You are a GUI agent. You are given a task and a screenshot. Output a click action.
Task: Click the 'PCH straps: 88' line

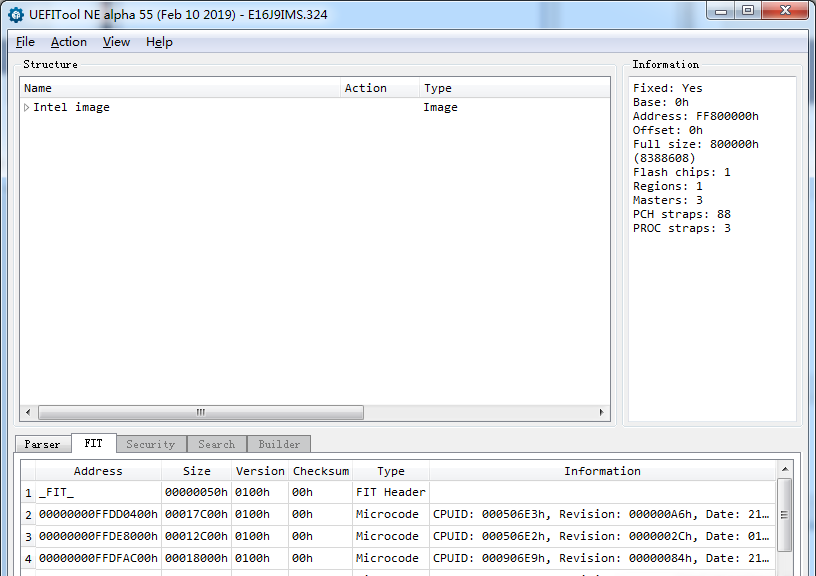pyautogui.click(x=682, y=214)
